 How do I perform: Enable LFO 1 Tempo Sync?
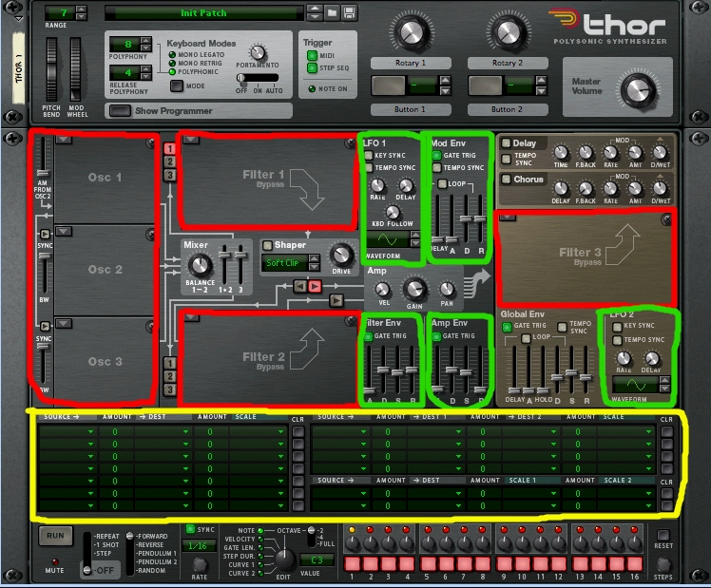[x=369, y=167]
